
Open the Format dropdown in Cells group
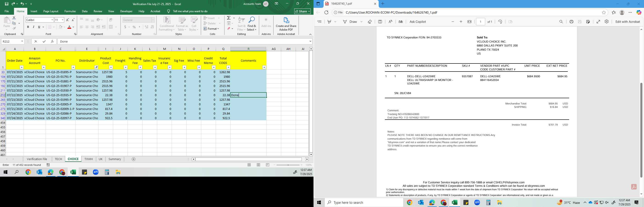(x=212, y=29)
